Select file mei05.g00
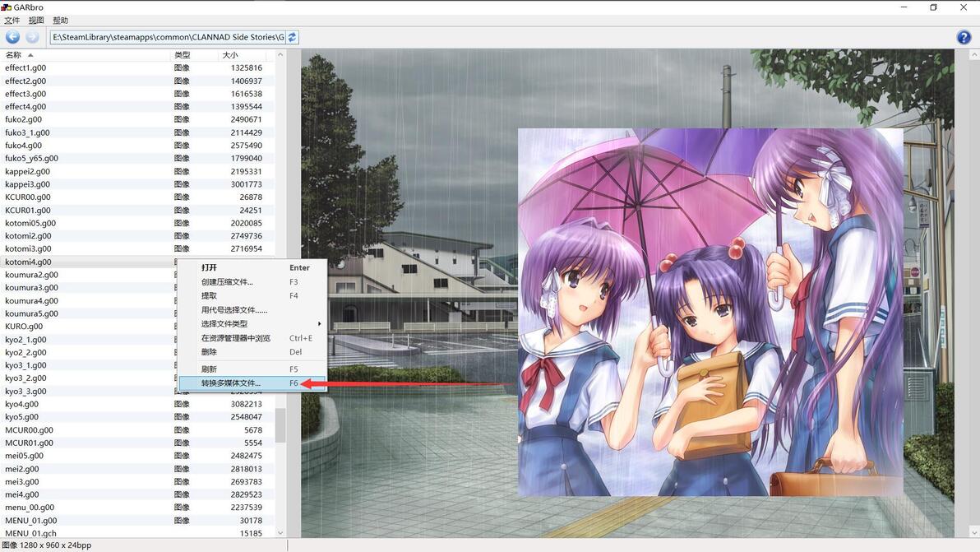 [25, 456]
